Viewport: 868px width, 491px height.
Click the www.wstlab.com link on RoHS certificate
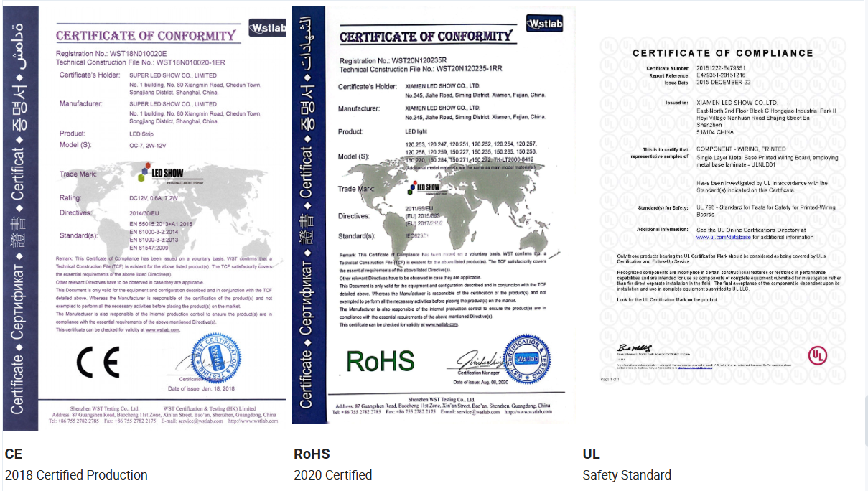coord(442,324)
